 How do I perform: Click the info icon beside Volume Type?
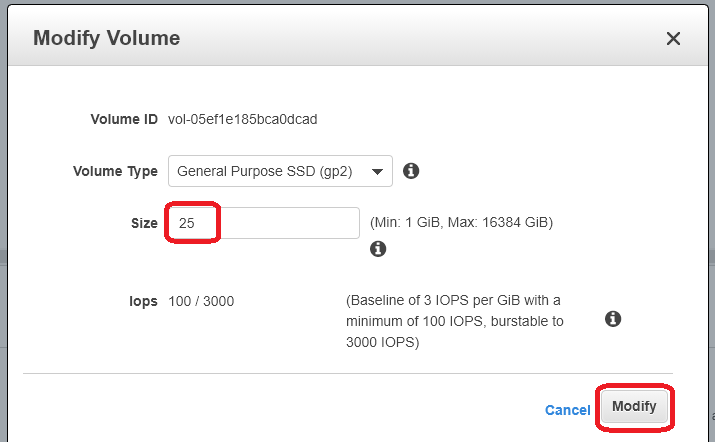point(410,171)
